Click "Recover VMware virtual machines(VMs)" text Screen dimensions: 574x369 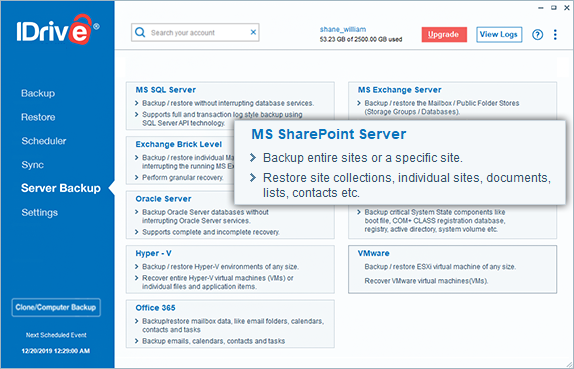[x=426, y=281]
